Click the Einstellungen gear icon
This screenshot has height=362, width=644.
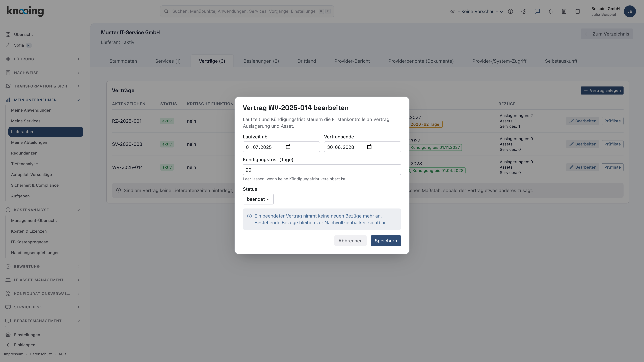click(x=8, y=335)
